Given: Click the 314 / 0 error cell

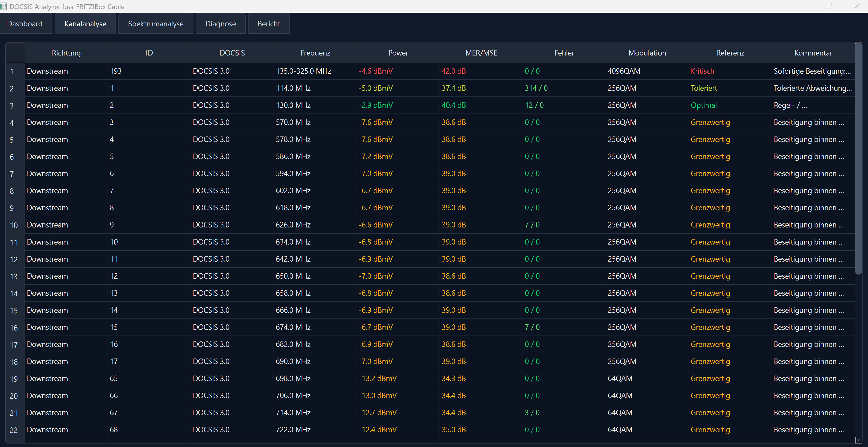Looking at the screenshot, I should click(564, 88).
